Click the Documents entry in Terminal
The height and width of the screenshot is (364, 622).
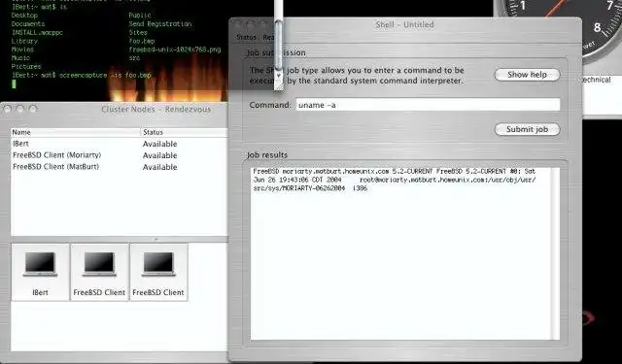(28, 23)
